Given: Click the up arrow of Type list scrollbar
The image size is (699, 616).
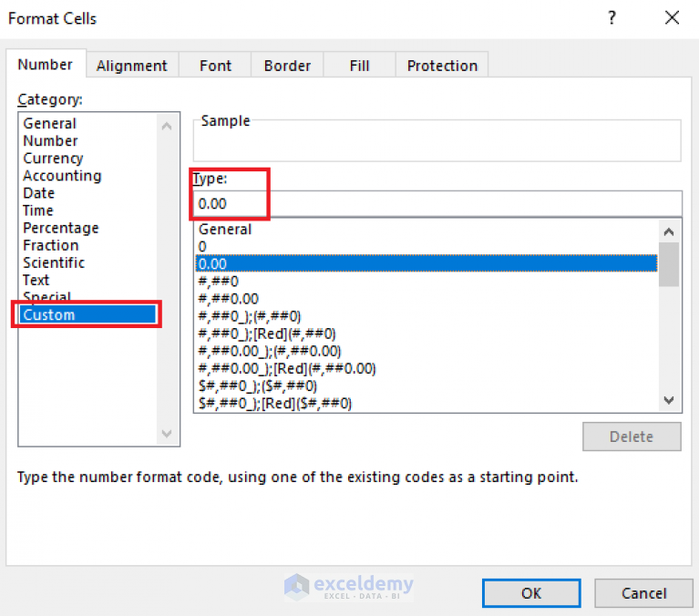Looking at the screenshot, I should click(669, 231).
